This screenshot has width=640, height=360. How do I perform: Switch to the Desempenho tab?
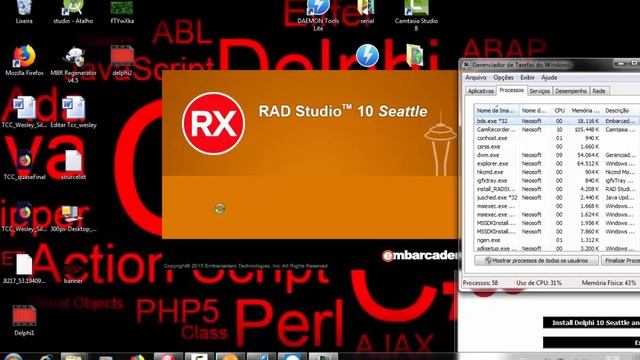(571, 91)
